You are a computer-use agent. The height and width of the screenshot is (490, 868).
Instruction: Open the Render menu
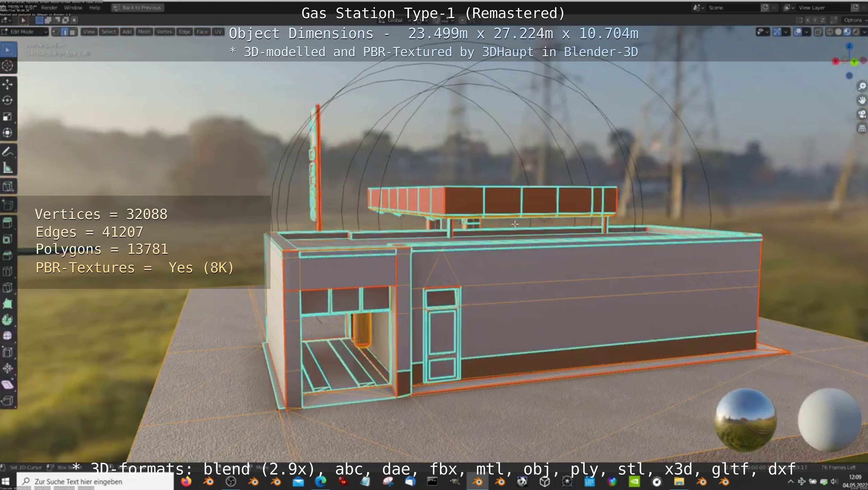(49, 8)
